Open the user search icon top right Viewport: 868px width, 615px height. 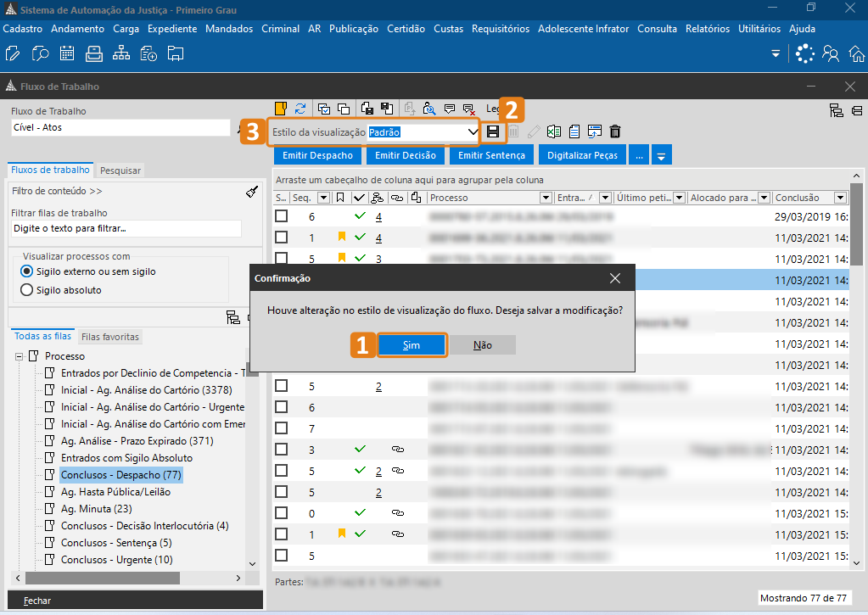pos(831,53)
